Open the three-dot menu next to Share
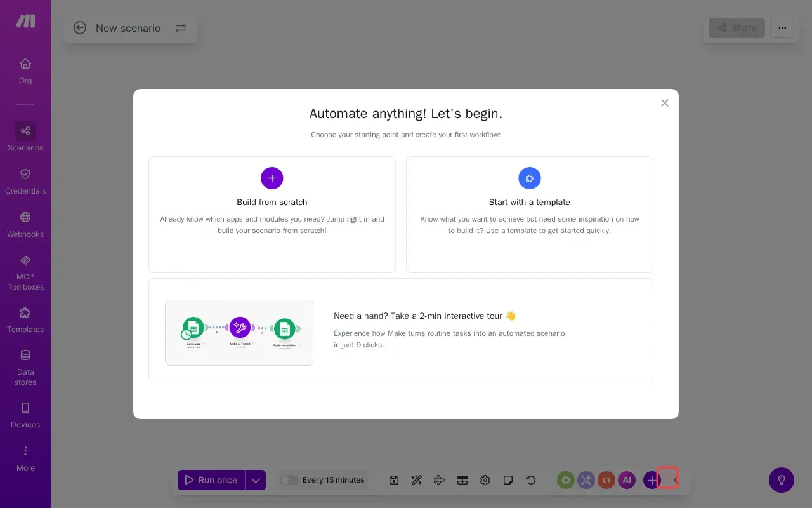812x508 pixels. tap(782, 28)
